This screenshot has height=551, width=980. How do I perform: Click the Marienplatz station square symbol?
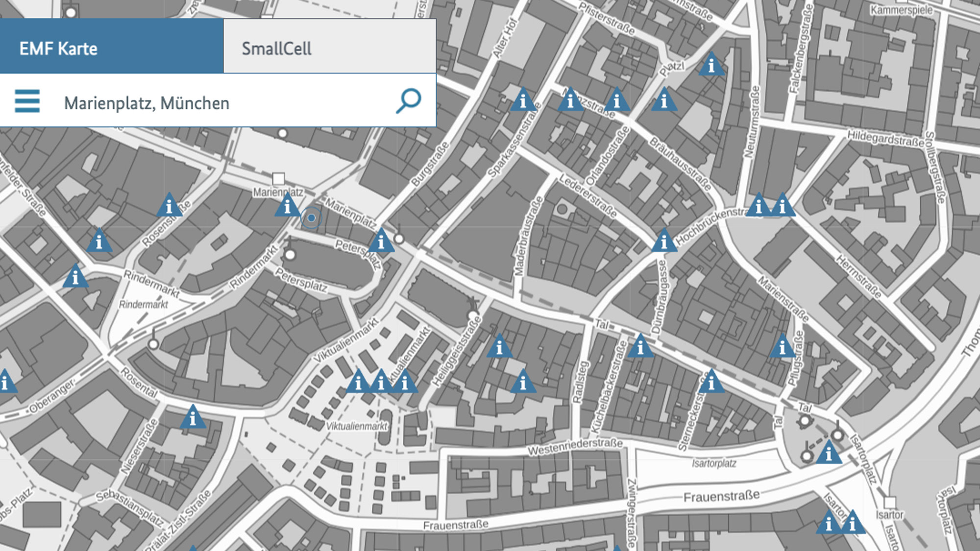pos(278,178)
